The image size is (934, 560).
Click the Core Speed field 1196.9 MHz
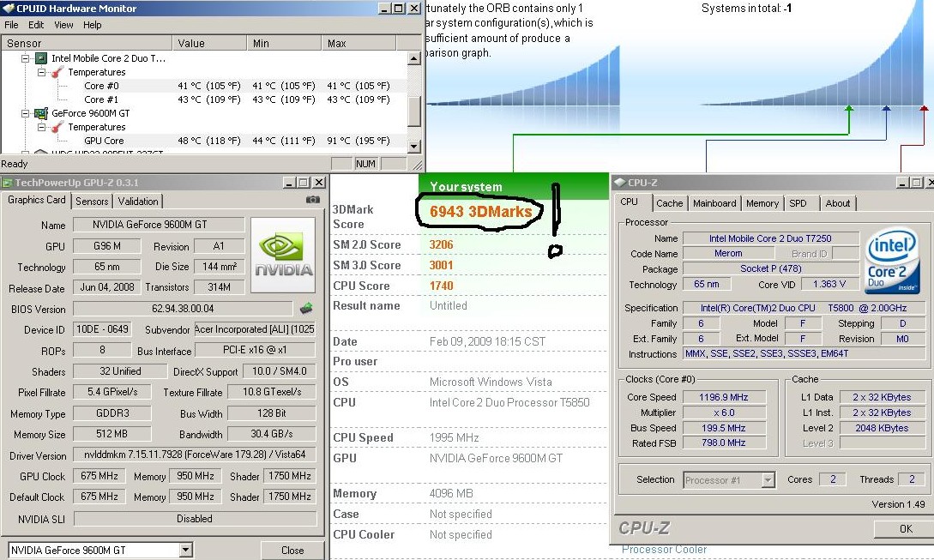click(x=724, y=397)
